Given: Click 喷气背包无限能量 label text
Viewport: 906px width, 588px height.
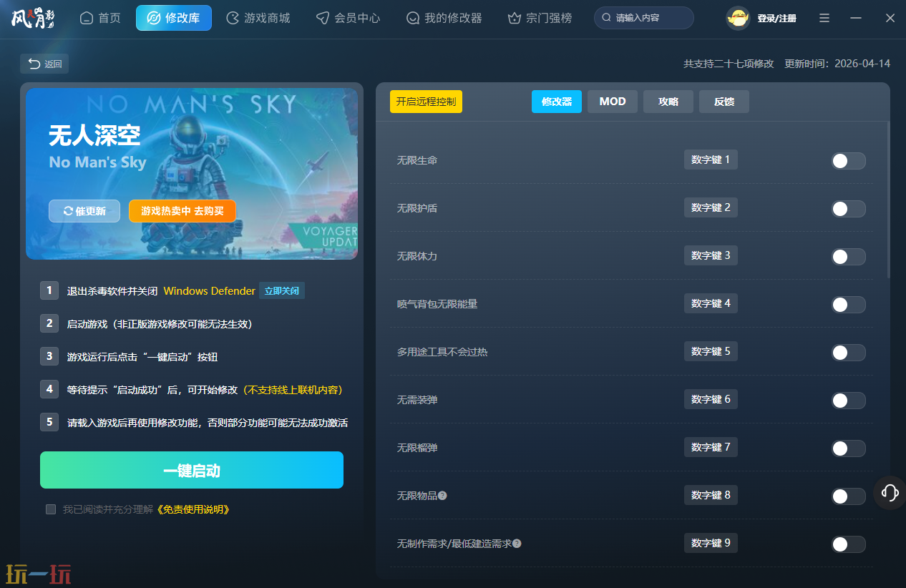Looking at the screenshot, I should [x=437, y=304].
